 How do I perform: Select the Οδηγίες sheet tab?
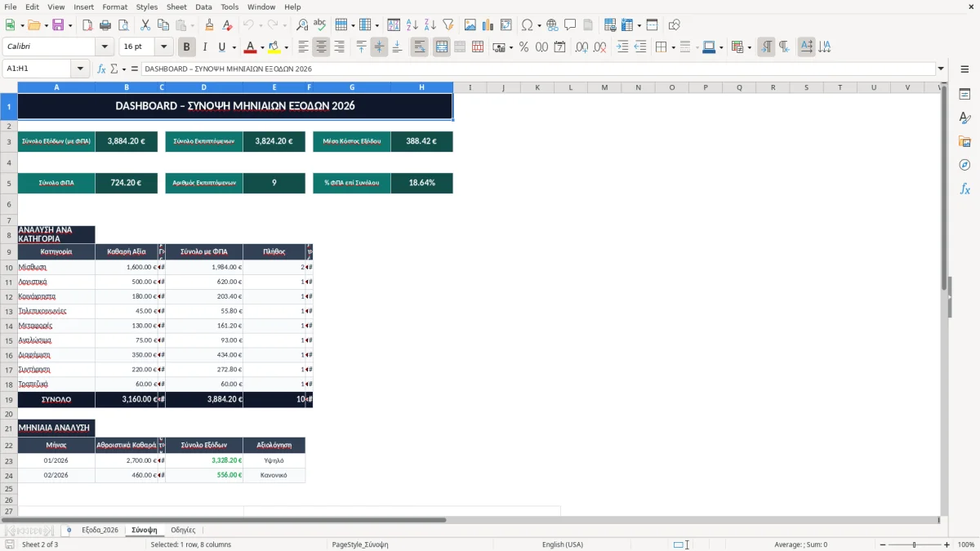coord(182,530)
